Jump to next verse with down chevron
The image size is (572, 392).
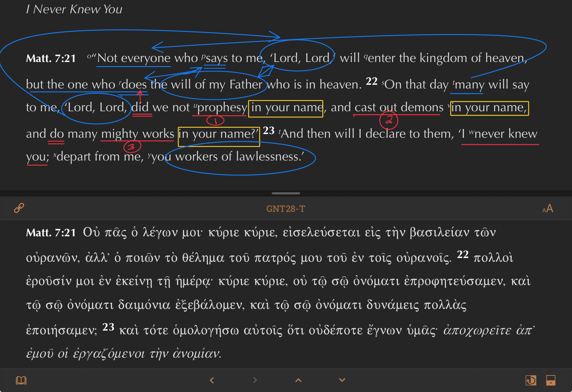342,380
